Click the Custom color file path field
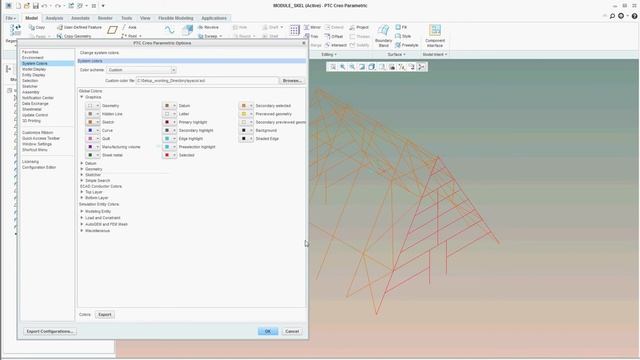This screenshot has width=640, height=360. (207, 81)
